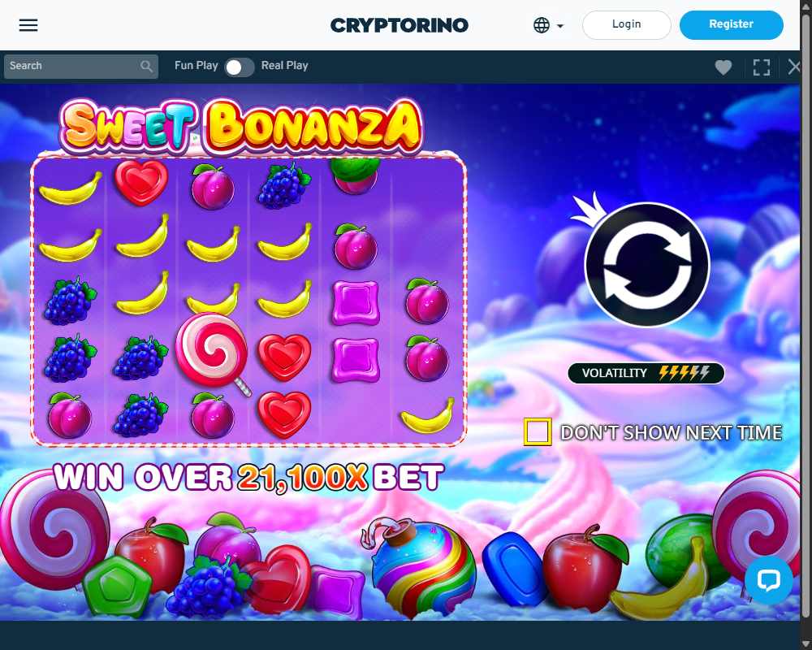Select the Fun Play label
The image size is (812, 650).
[197, 66]
